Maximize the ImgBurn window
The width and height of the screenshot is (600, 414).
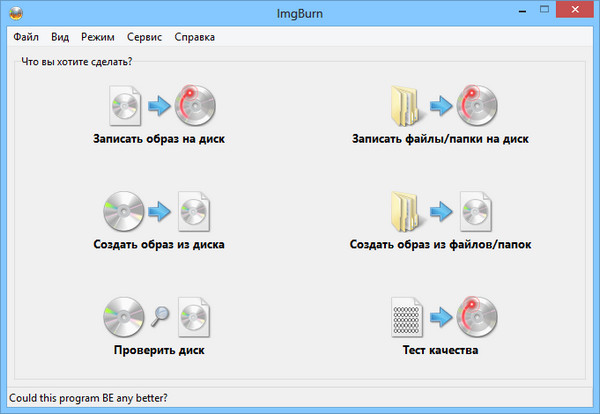tap(544, 10)
